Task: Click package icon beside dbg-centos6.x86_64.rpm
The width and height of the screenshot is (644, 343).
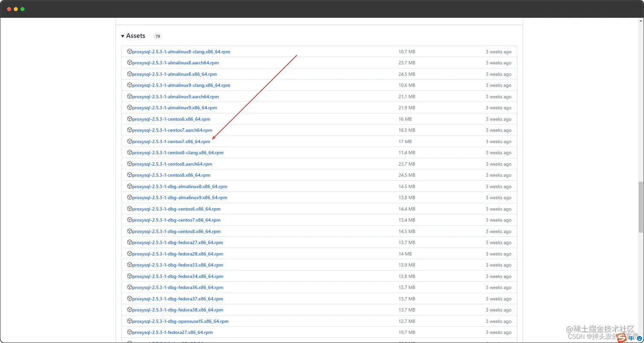Action: [129, 209]
